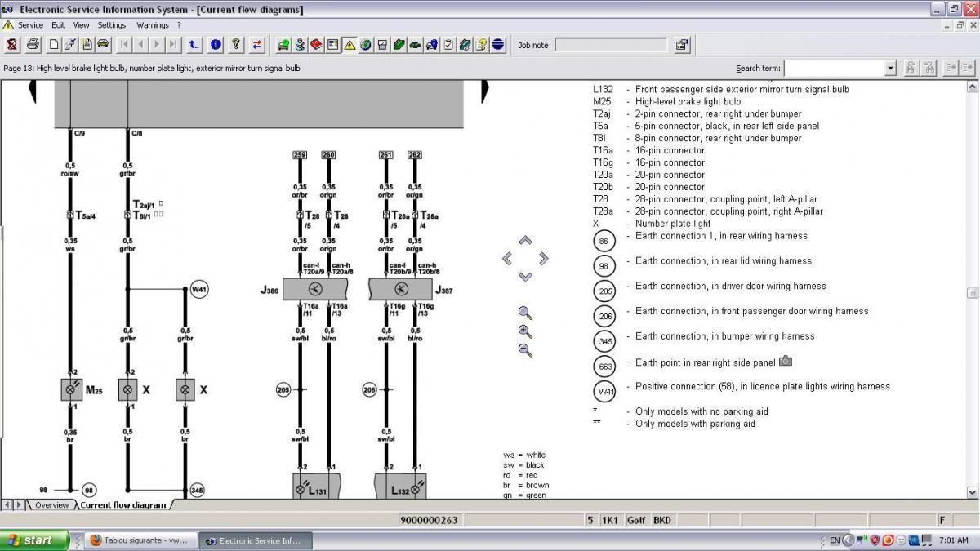Click inside the Search term input field
The width and height of the screenshot is (980, 551).
tap(833, 69)
